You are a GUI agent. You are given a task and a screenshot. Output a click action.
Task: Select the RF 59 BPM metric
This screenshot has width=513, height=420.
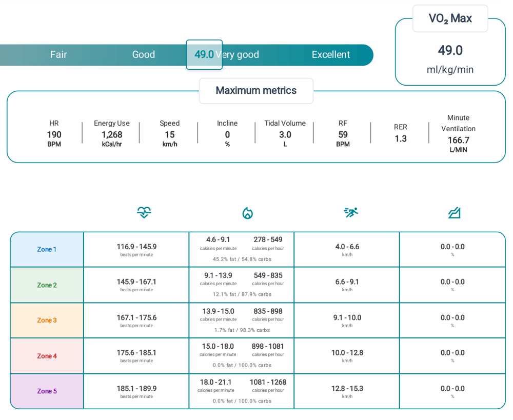click(x=343, y=133)
